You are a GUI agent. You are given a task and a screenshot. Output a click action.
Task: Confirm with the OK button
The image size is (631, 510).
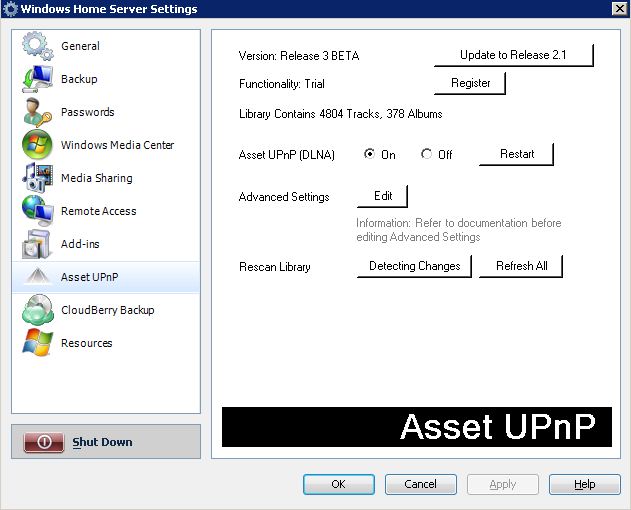(339, 484)
